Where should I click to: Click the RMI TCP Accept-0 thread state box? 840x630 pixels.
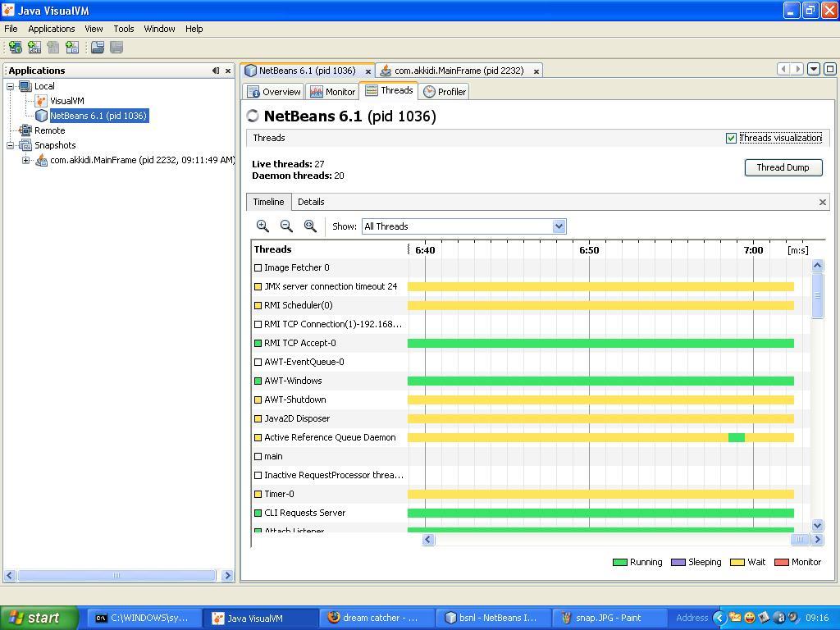point(258,344)
